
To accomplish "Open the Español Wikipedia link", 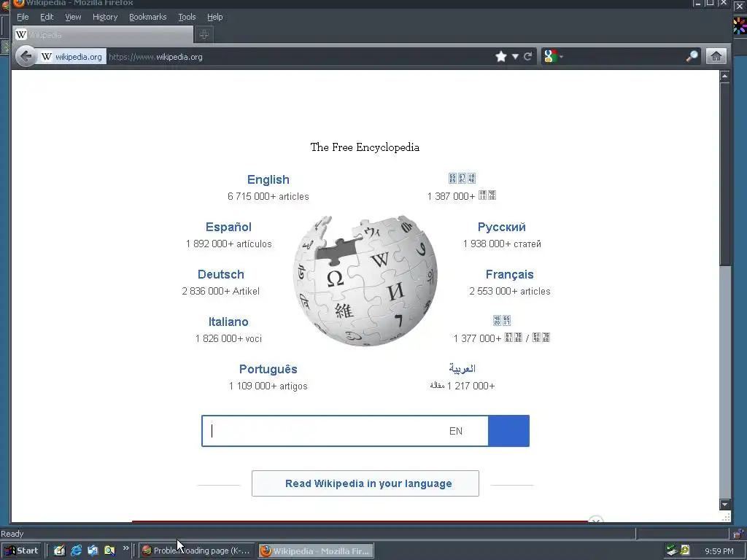I will coord(228,227).
